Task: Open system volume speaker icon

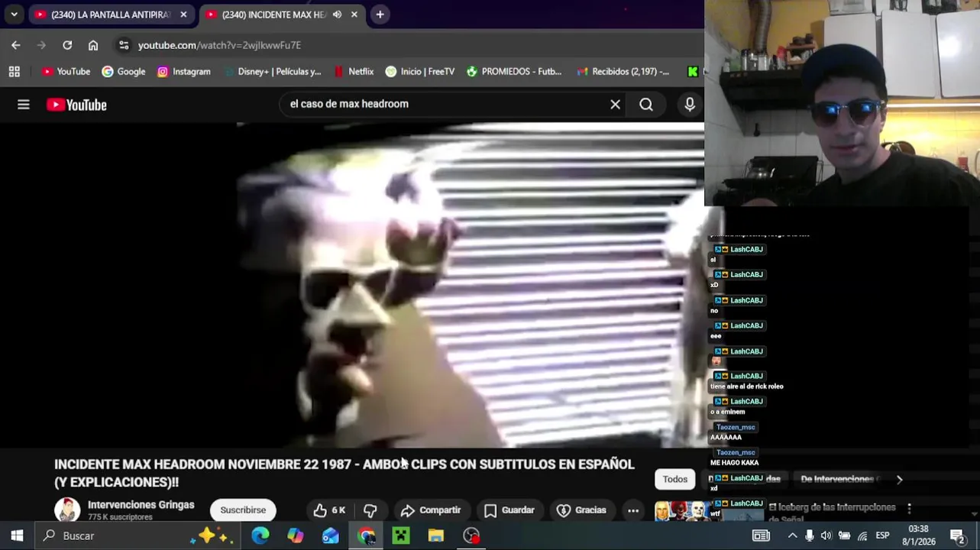Action: click(x=826, y=536)
